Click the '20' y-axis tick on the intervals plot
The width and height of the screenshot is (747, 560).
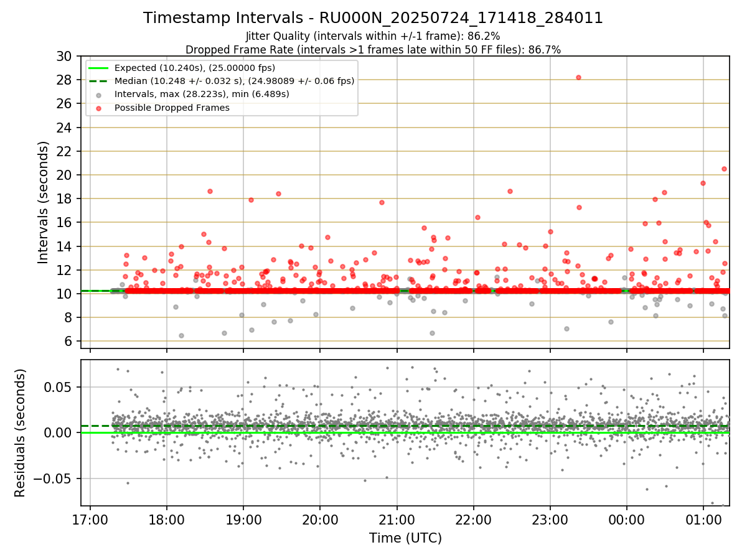(64, 175)
